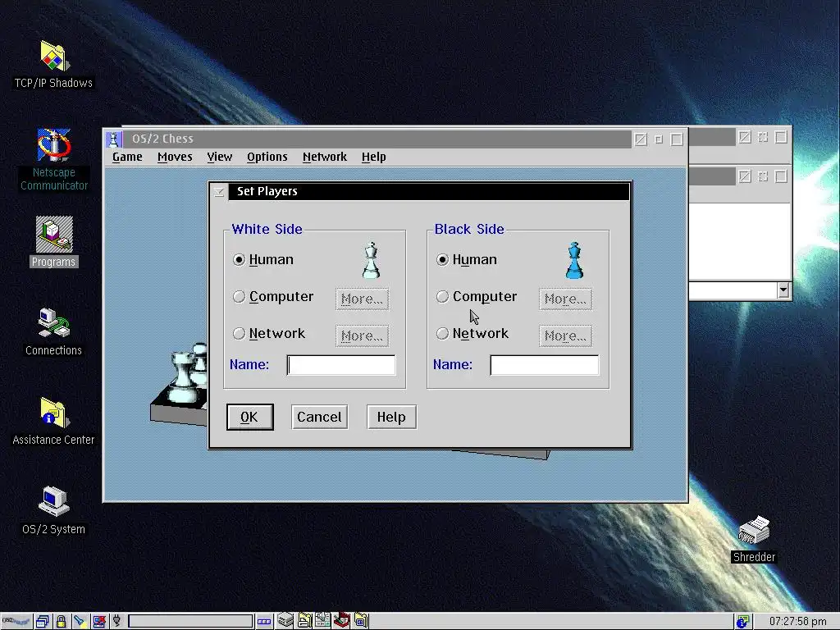This screenshot has height=630, width=840.
Task: Open the Network menu
Action: click(x=325, y=157)
